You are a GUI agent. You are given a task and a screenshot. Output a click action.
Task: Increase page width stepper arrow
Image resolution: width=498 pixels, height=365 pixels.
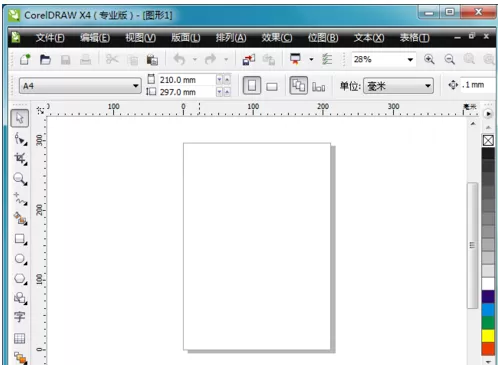point(227,80)
